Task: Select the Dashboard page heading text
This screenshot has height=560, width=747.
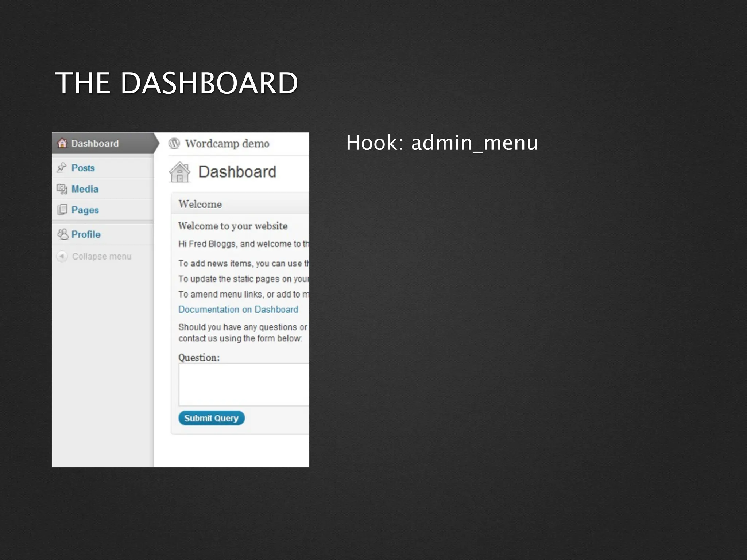Action: click(x=237, y=172)
